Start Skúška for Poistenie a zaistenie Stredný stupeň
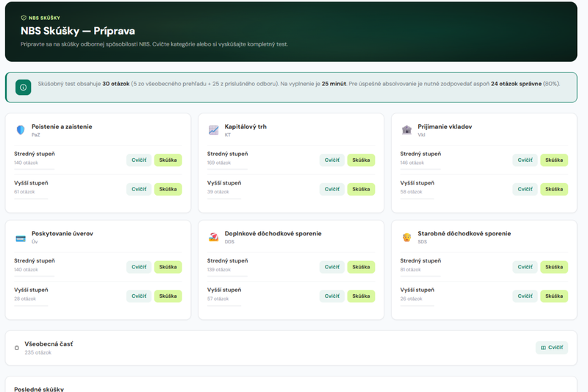 point(168,160)
